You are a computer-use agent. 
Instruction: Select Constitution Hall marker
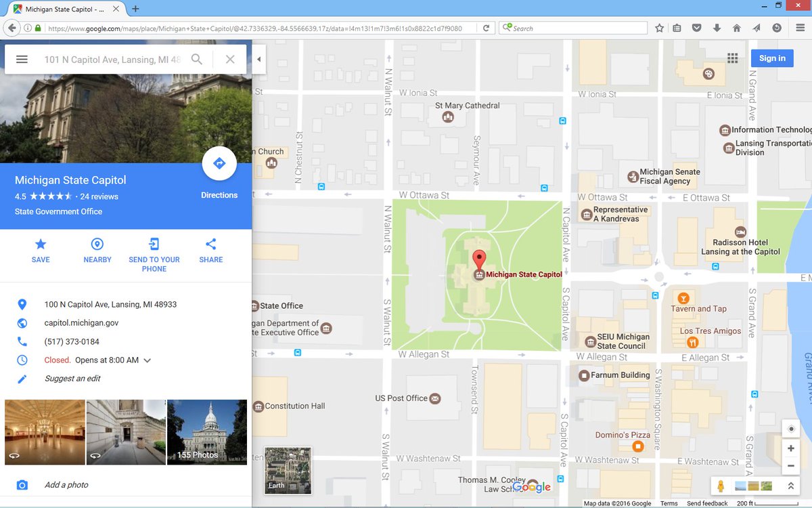258,406
